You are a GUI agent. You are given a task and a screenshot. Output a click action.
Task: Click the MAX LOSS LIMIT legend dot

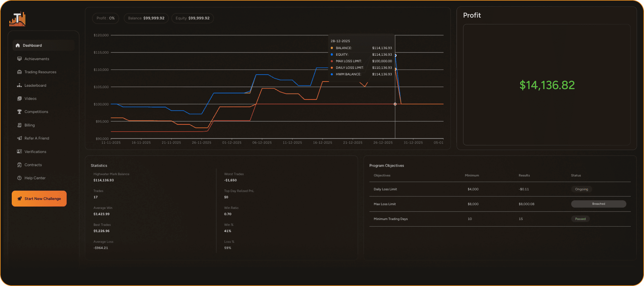click(332, 61)
